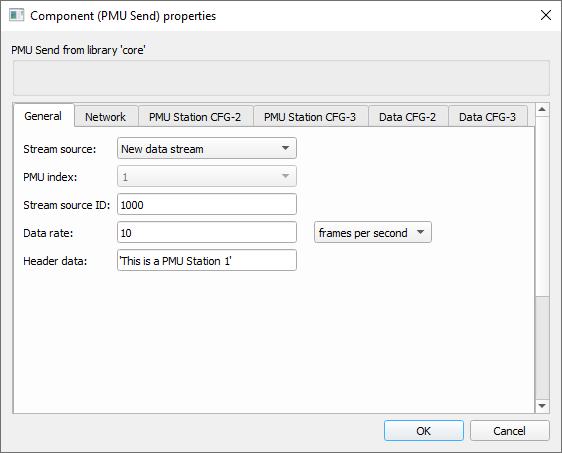Screen dimensions: 562x453
Task: Click the scrollbar up arrow
Action: click(542, 109)
